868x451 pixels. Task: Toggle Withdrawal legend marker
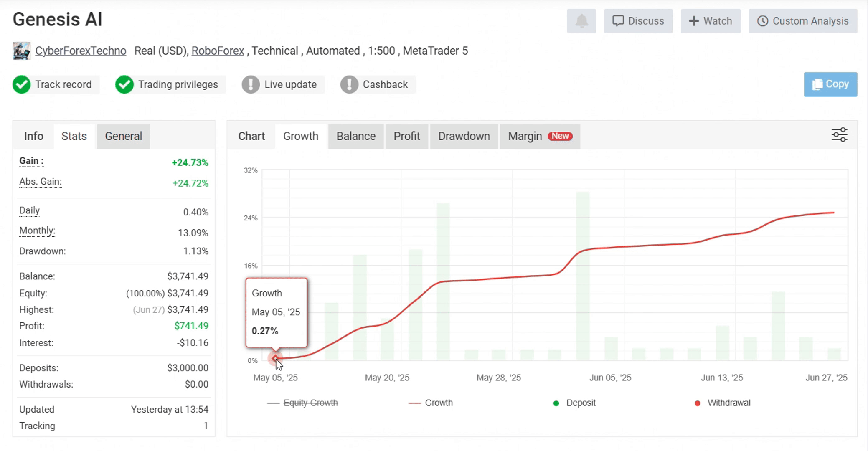click(x=722, y=403)
